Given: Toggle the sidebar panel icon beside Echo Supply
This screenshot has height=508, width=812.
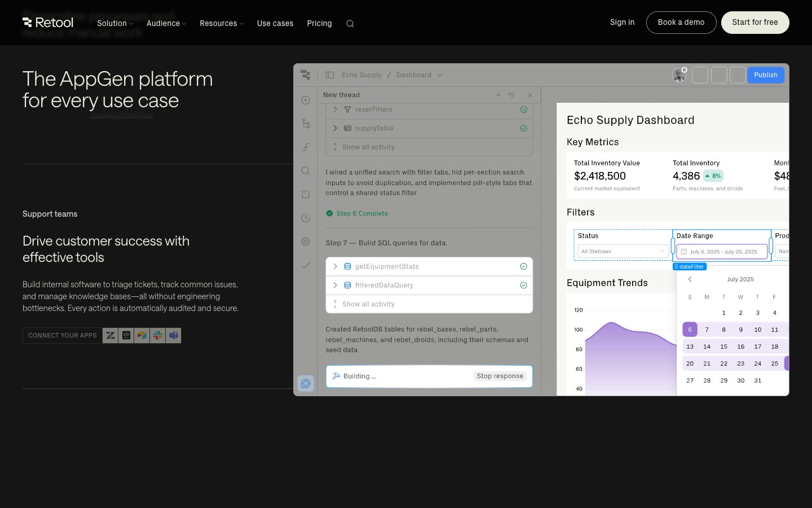Looking at the screenshot, I should pos(330,75).
